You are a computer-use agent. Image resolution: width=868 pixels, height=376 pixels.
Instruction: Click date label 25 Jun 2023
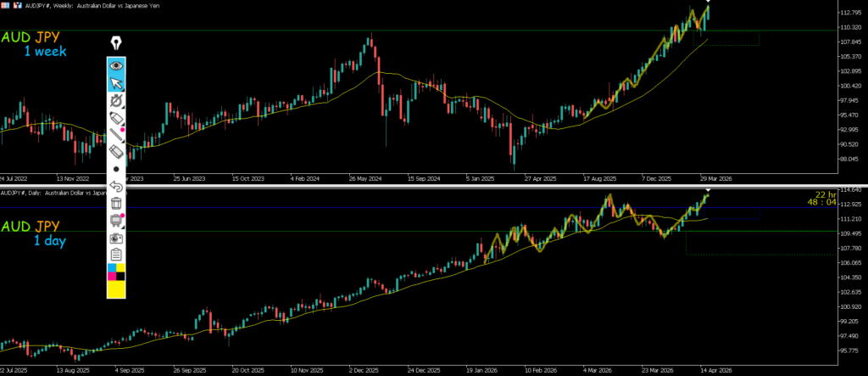click(x=189, y=179)
